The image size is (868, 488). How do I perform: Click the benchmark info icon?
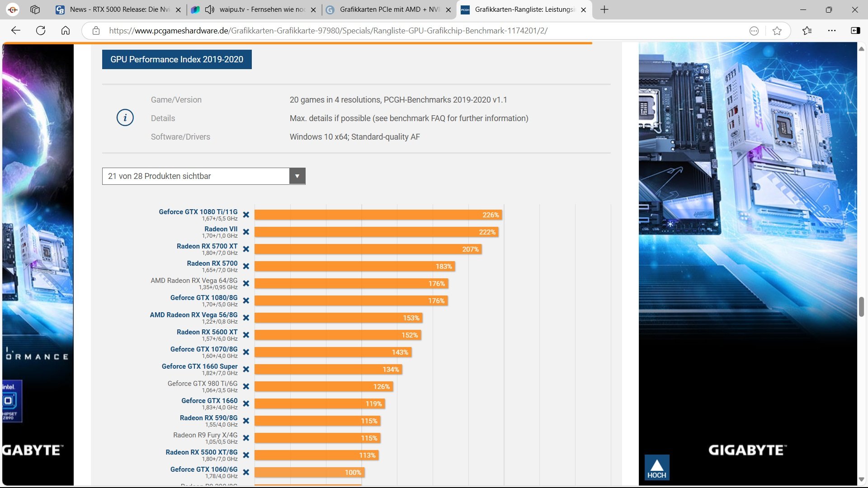[125, 118]
